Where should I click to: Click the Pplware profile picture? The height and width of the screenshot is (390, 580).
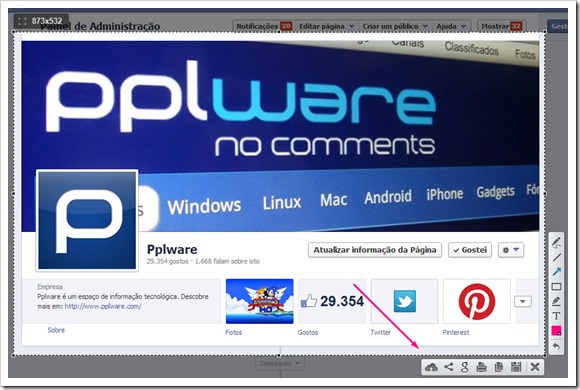pyautogui.click(x=87, y=221)
